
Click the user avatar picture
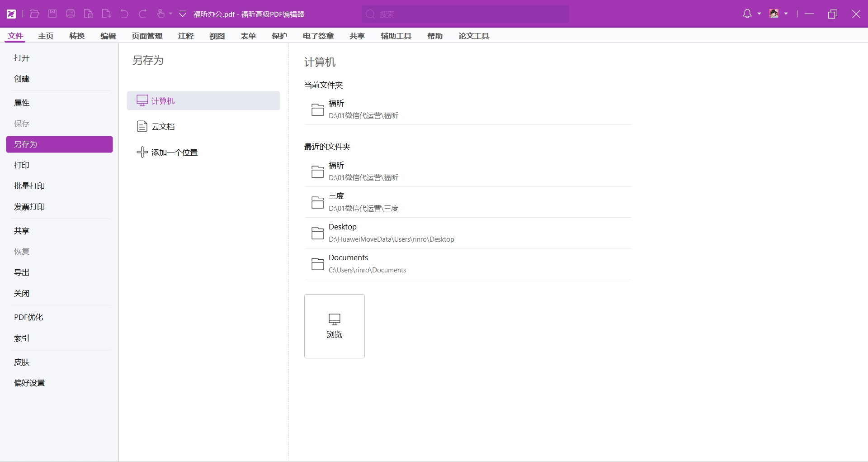point(774,14)
